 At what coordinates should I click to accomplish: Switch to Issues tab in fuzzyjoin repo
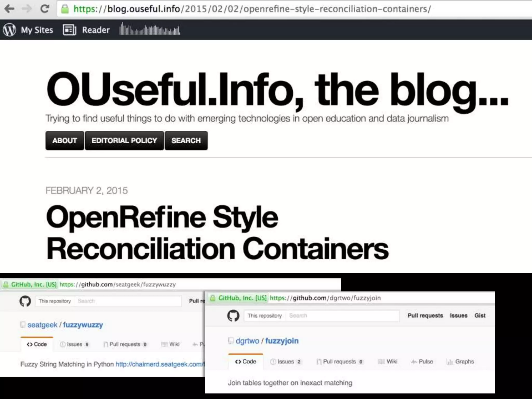[285, 362]
